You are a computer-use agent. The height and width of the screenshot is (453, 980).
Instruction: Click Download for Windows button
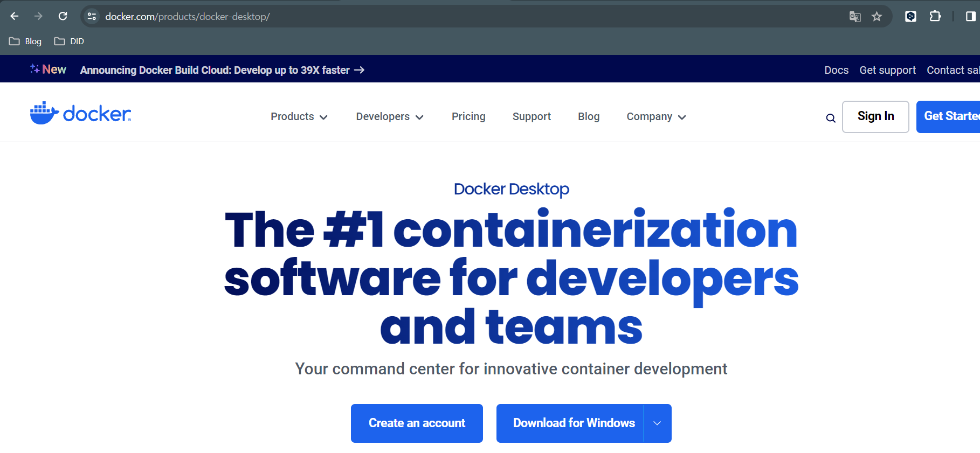click(x=570, y=423)
